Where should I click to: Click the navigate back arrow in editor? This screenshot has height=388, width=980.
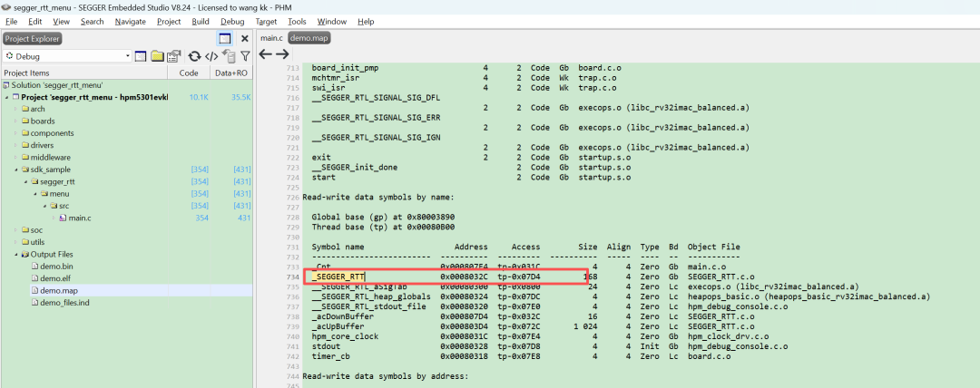tap(266, 55)
